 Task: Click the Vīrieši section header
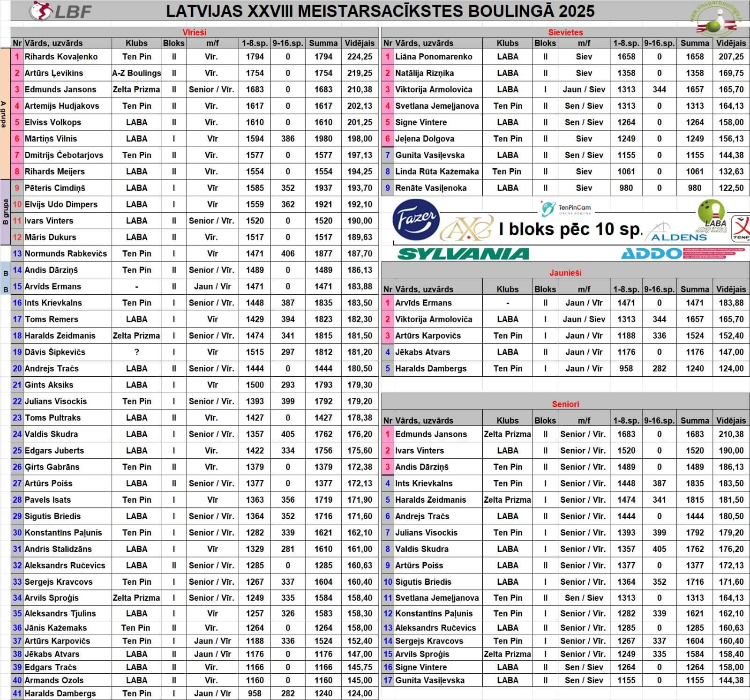coord(195,32)
